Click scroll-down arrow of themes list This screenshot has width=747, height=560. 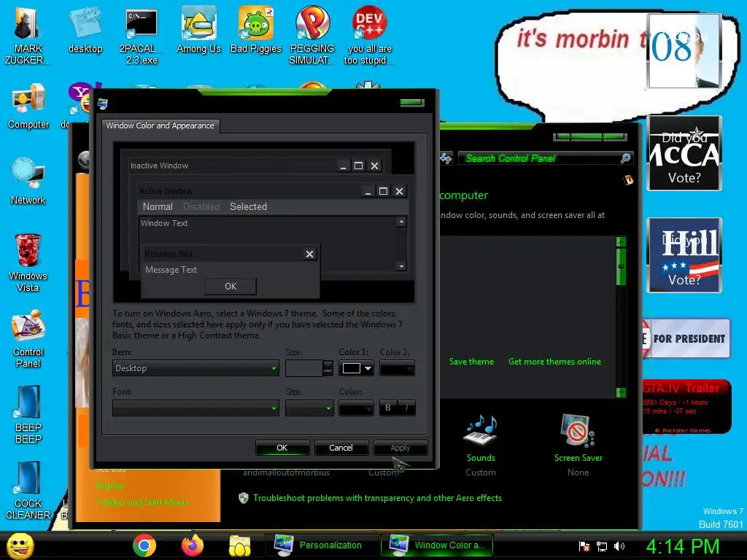point(621,392)
